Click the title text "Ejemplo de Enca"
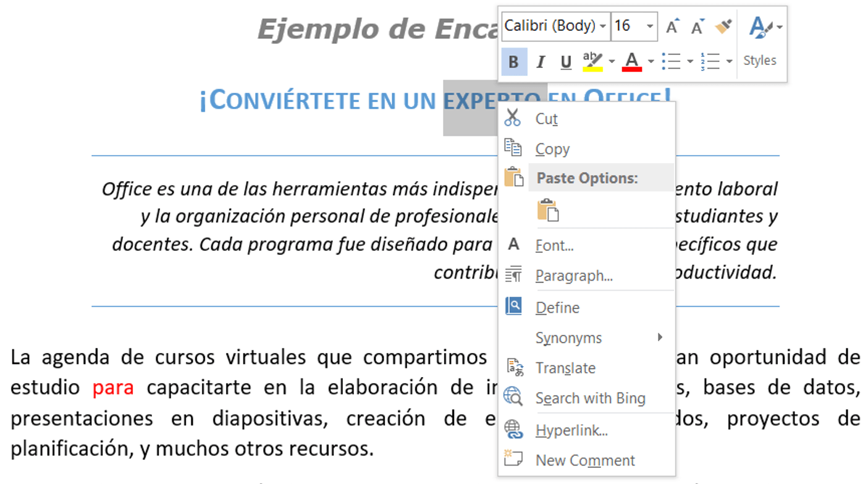Viewport: 868px width, 484px height. [377, 28]
